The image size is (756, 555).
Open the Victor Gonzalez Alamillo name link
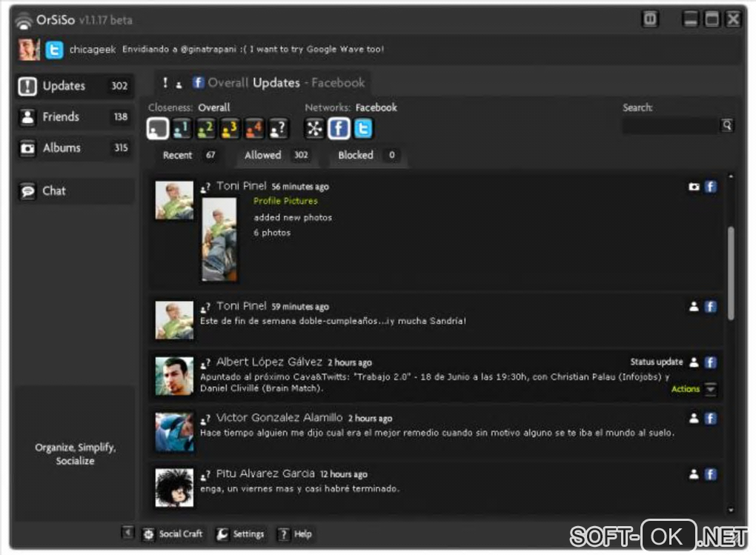[279, 418]
